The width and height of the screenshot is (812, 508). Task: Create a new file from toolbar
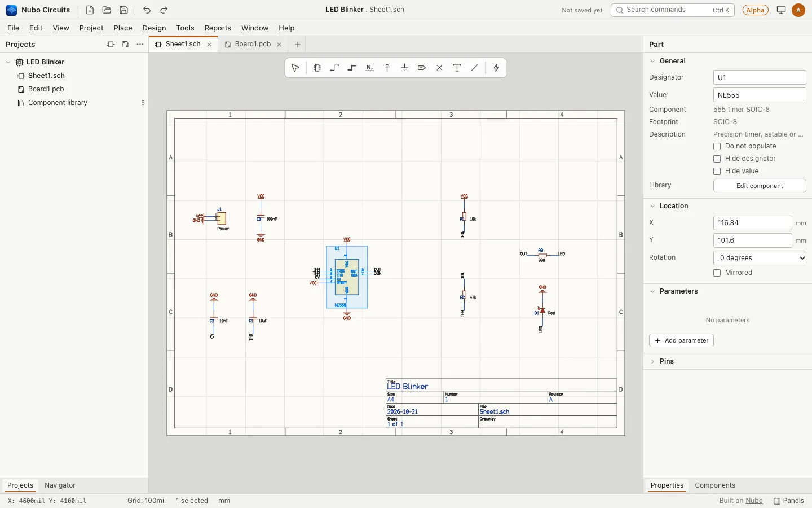(90, 10)
